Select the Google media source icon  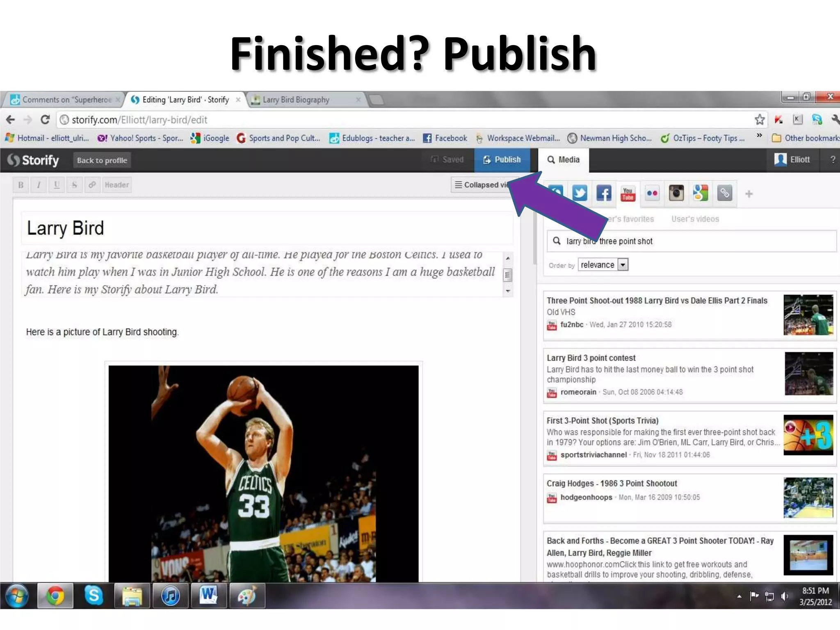pos(701,193)
